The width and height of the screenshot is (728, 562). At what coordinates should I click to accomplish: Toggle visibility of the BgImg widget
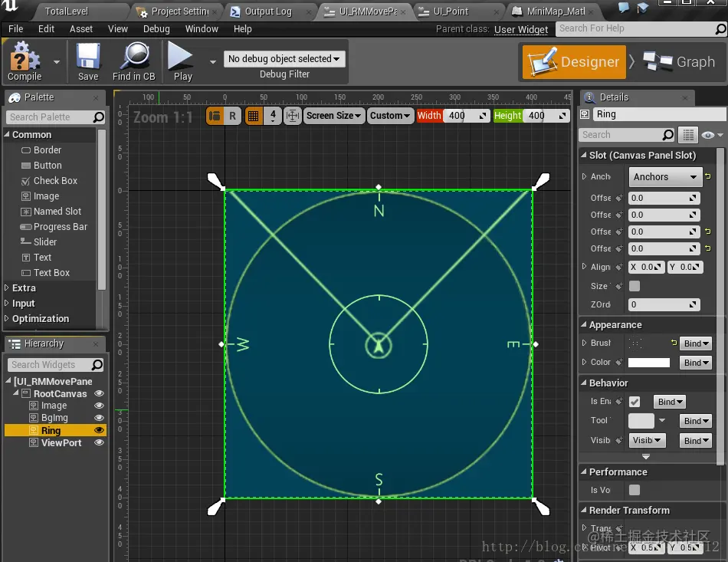pos(98,418)
